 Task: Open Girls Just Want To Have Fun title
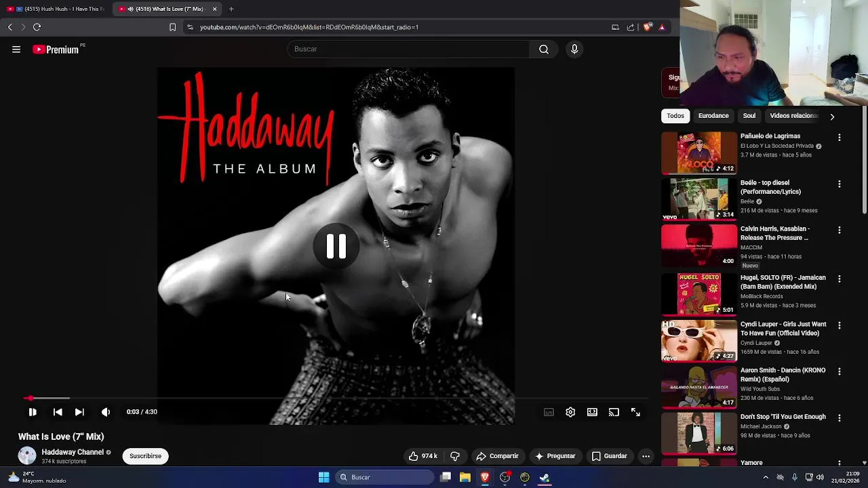coord(783,329)
